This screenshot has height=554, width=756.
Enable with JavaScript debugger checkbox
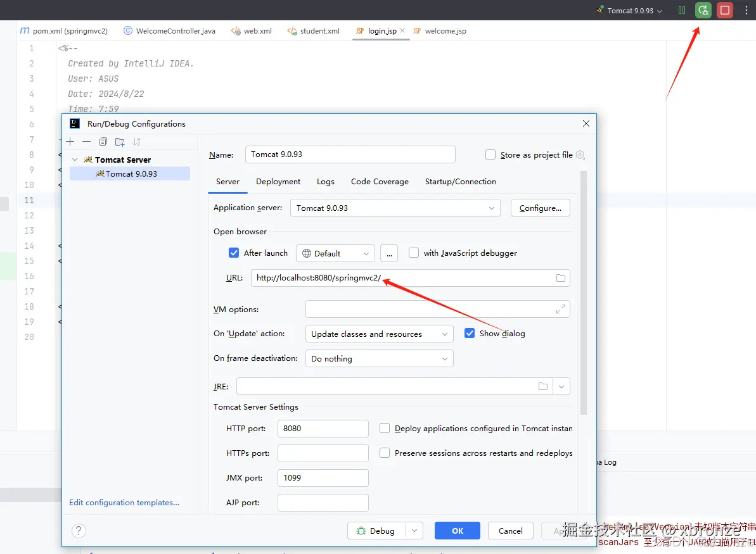414,253
